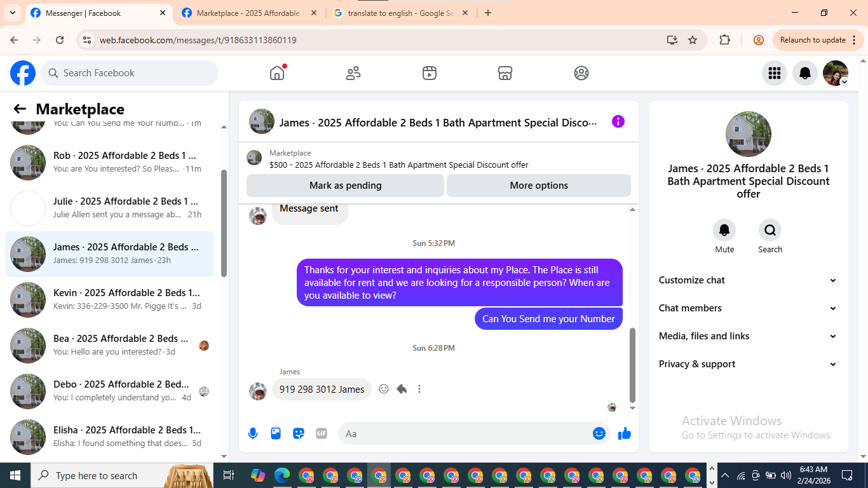Open the Elisha conversation in the chat list
868x488 pixels.
click(x=109, y=437)
